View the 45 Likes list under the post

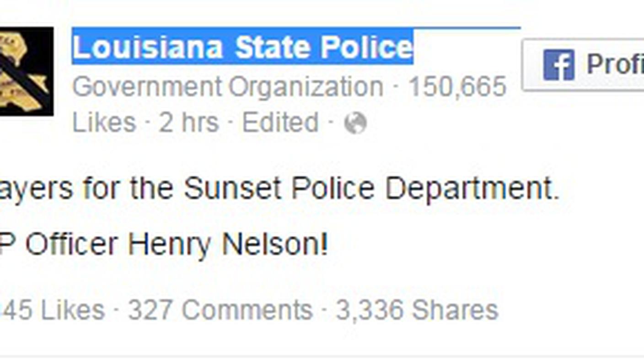click(52, 310)
